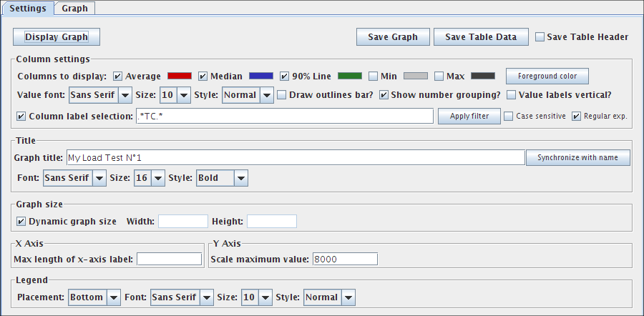Screen dimensions: 644x316
Task: Toggle Draw outlines bar option
Action: [x=282, y=95]
